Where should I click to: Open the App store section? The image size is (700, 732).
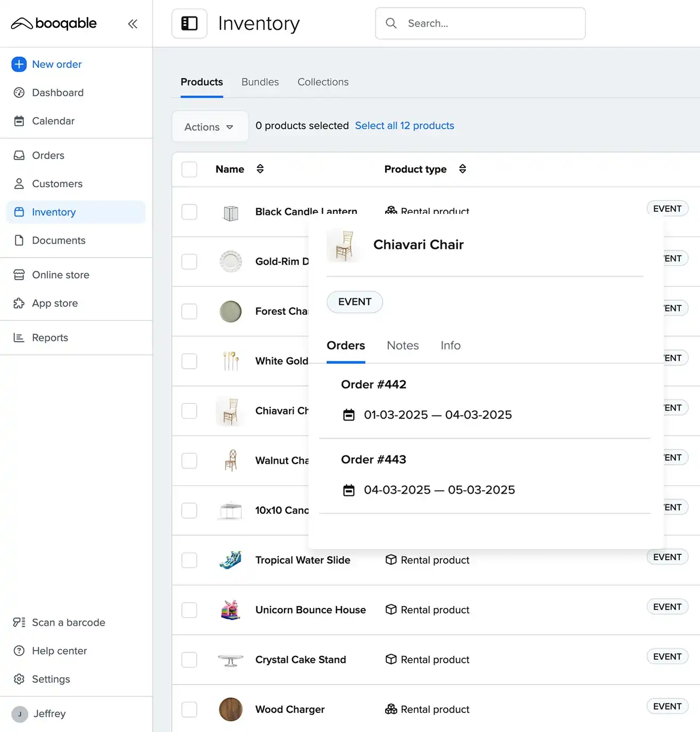55,303
